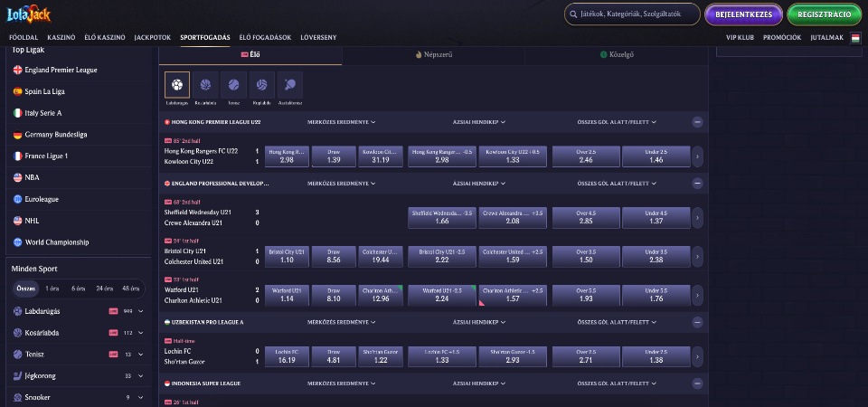Click the Hungarian flag language icon
Image resolution: width=868 pixels, height=407 pixels.
point(855,38)
